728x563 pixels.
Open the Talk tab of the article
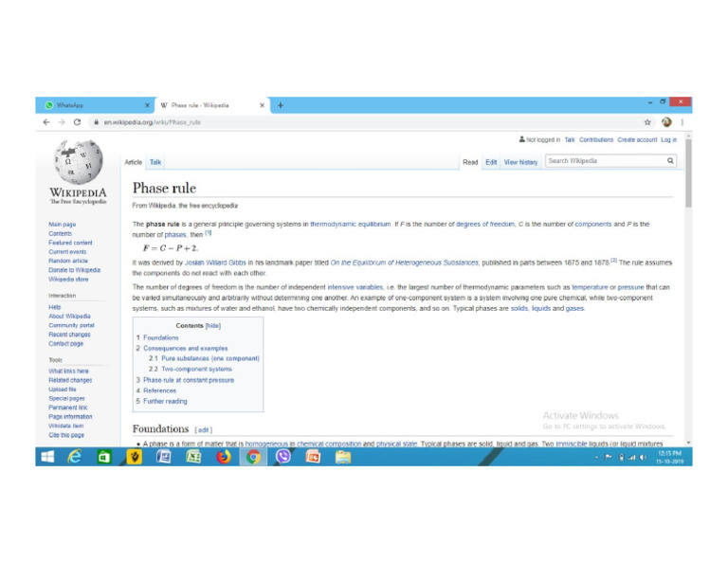coord(155,162)
